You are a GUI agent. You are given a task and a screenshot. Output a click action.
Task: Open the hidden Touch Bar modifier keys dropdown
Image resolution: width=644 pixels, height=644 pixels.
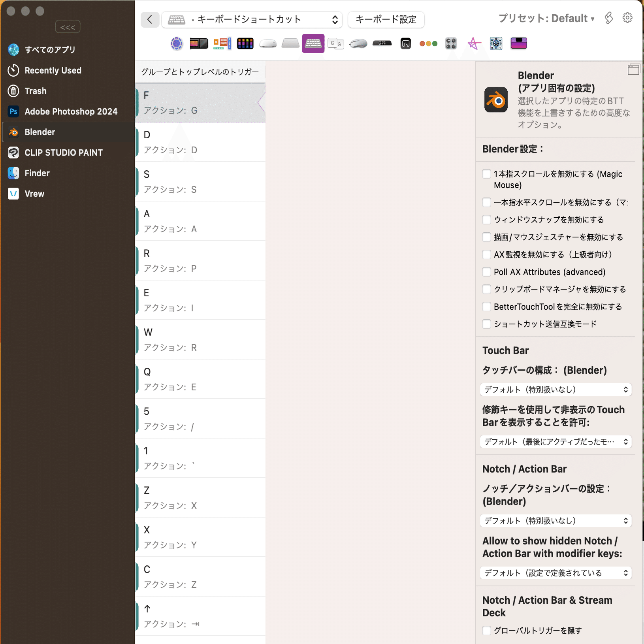coord(556,442)
